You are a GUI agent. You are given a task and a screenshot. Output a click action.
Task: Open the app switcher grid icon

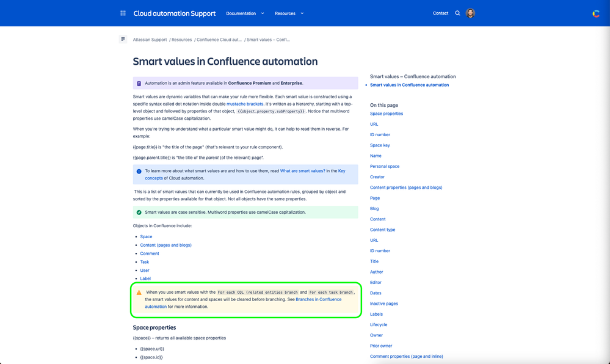coord(123,13)
